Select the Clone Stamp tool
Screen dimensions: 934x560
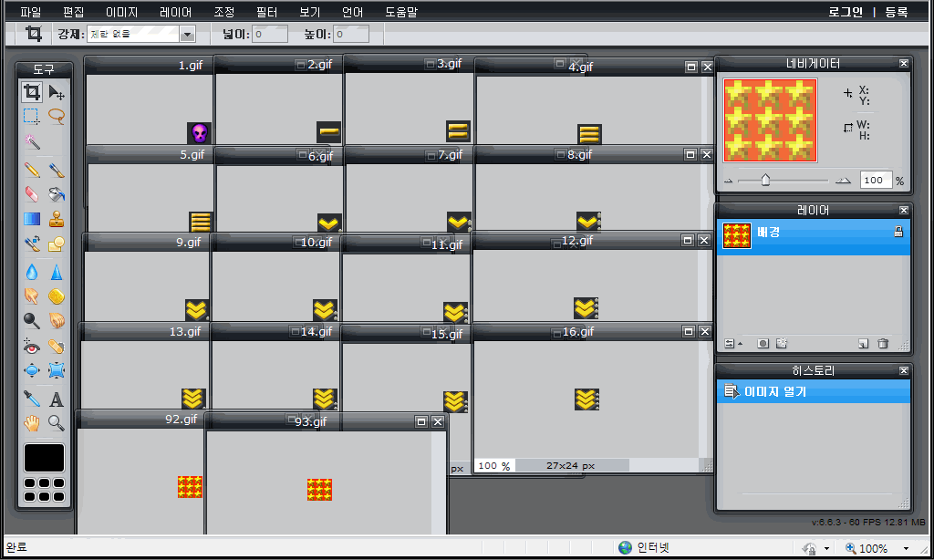(x=57, y=219)
